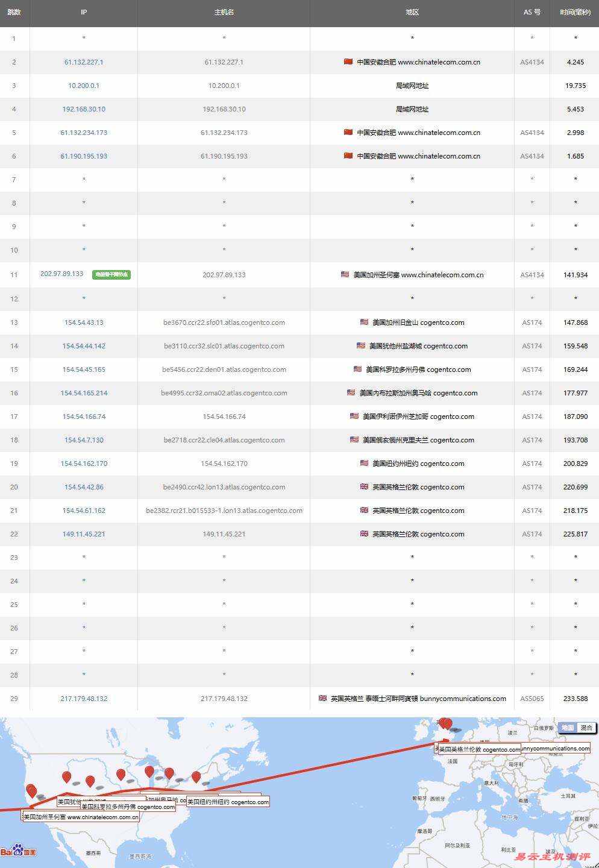Click the AS号 column header

coord(532,12)
